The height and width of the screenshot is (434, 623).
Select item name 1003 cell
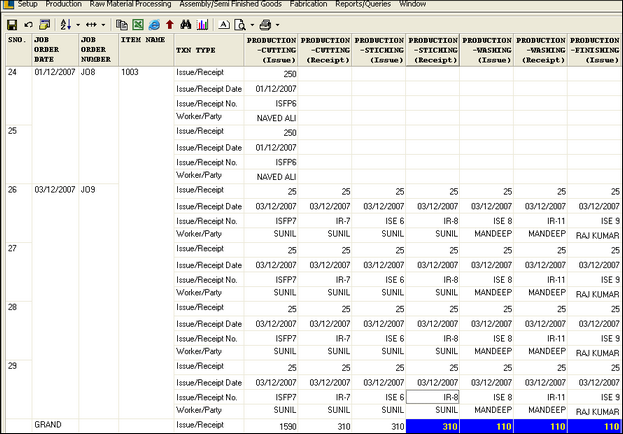click(x=146, y=242)
